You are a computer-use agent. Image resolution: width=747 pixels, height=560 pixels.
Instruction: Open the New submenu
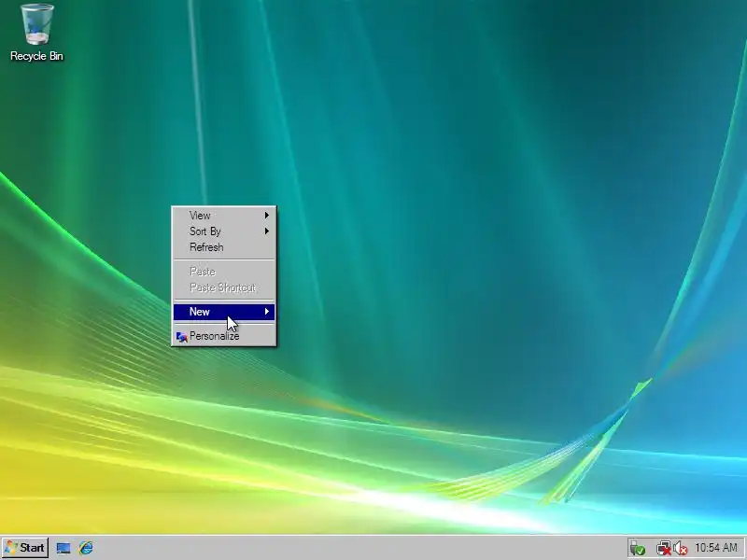coord(224,312)
